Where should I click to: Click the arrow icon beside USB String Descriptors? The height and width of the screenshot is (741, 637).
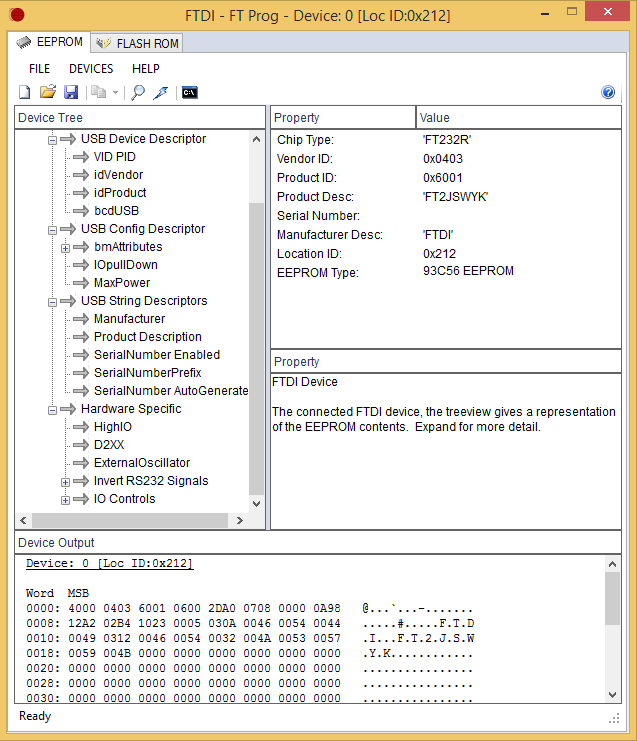coord(68,301)
